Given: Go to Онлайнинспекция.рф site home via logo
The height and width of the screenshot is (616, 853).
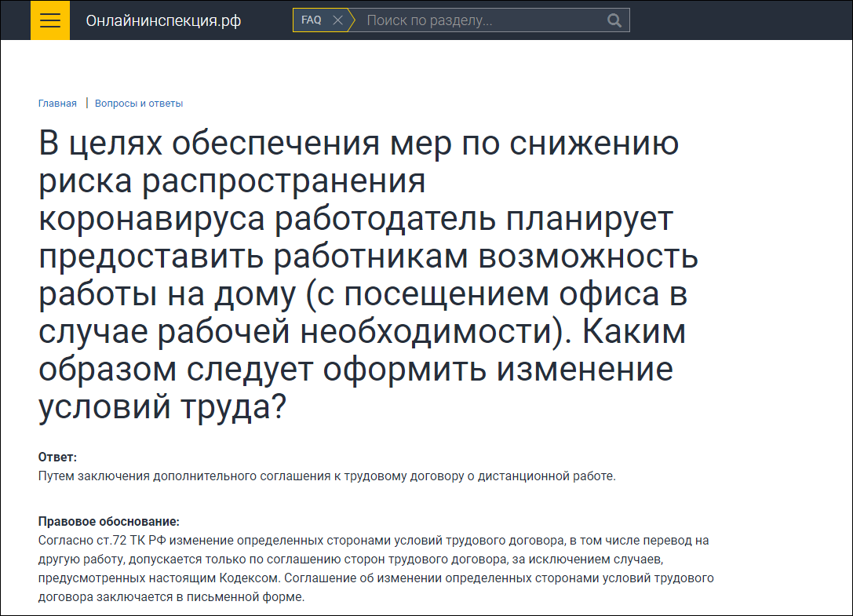Looking at the screenshot, I should click(163, 20).
